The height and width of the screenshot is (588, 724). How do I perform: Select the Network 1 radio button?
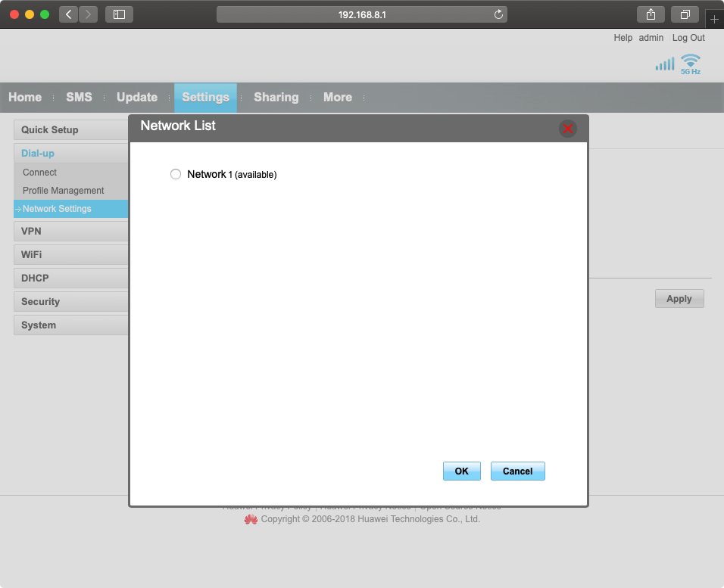point(175,173)
